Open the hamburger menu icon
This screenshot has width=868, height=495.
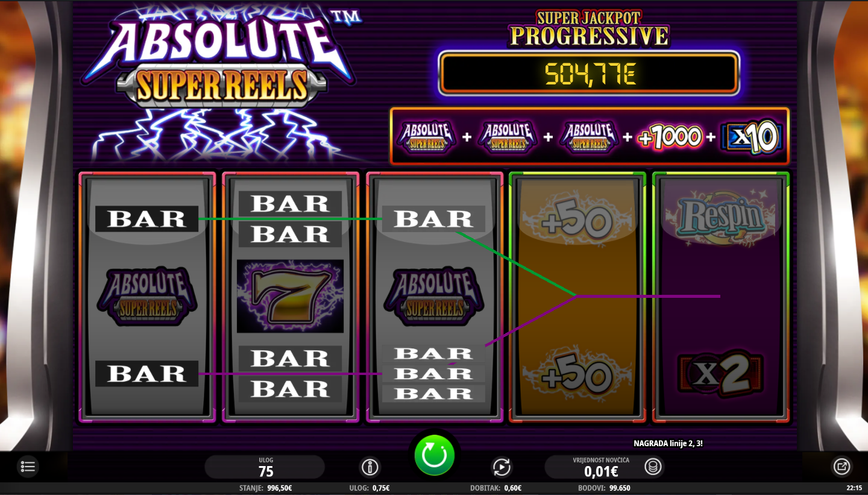(x=28, y=467)
